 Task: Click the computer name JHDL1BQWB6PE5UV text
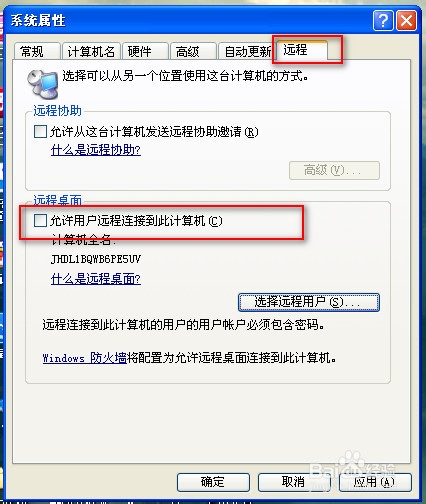point(96,259)
